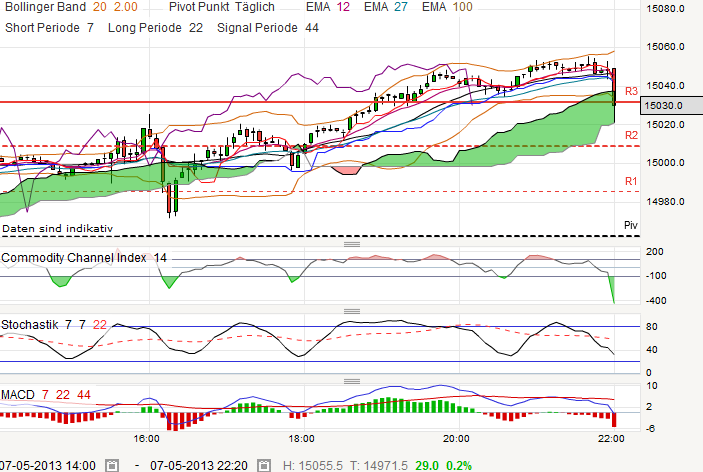Open Stochastik 7 7 22 settings
The image size is (703, 472).
pos(54,325)
